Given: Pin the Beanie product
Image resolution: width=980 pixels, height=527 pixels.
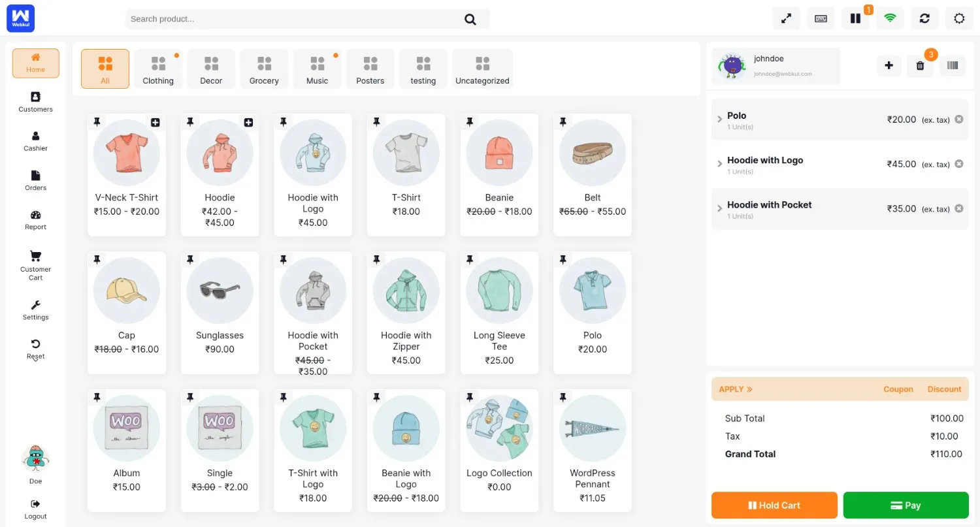Looking at the screenshot, I should point(470,122).
